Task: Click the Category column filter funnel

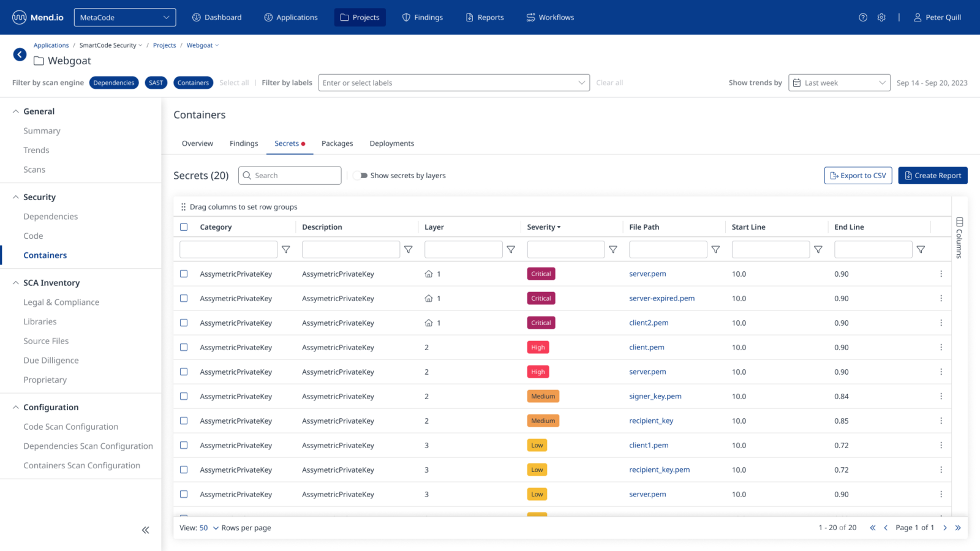Action: click(x=286, y=249)
